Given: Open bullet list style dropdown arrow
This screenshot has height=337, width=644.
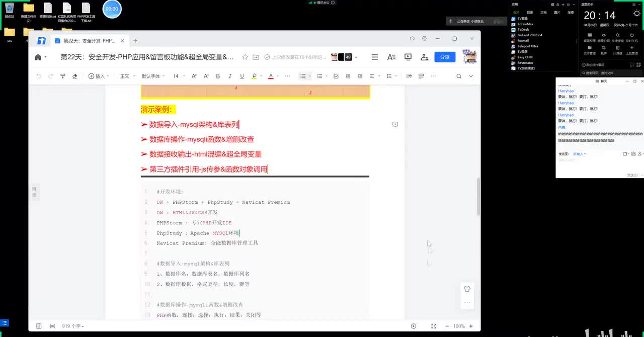Looking at the screenshot, I should [x=310, y=76].
